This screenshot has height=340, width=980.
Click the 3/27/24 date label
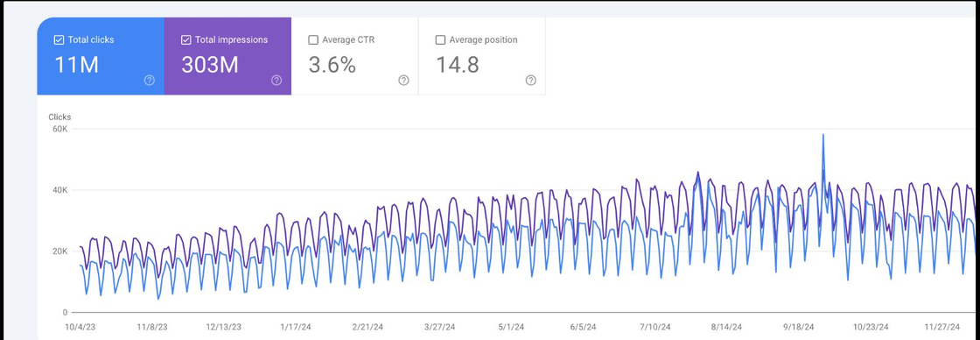point(440,327)
